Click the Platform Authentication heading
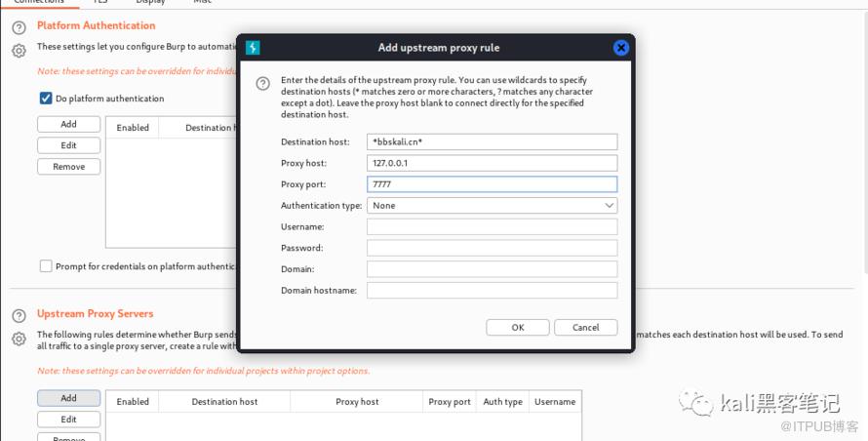 97,25
